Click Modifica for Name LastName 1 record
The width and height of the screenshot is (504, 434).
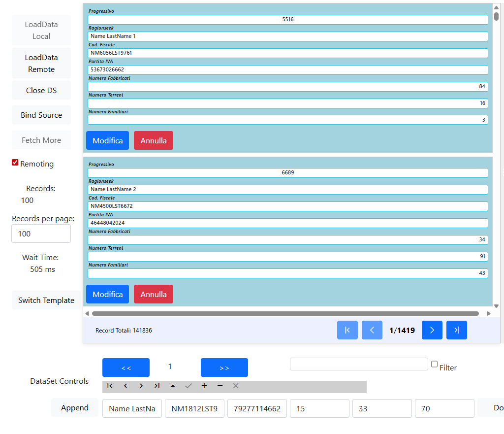107,140
